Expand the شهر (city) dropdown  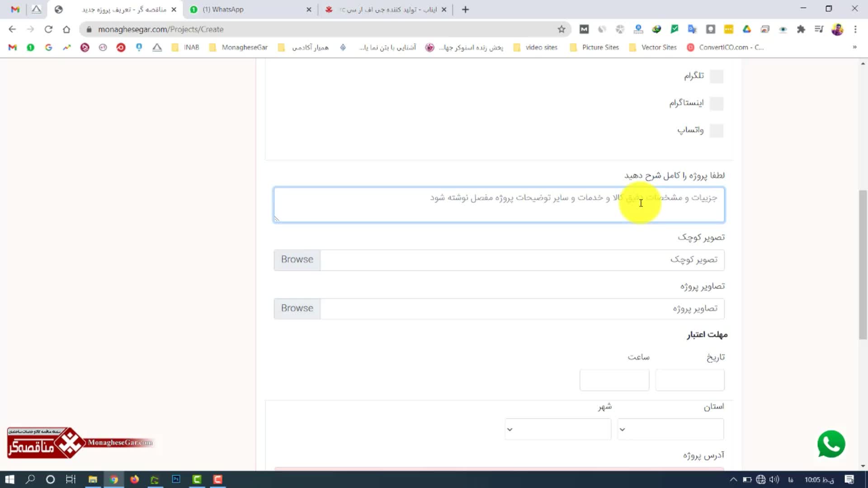[x=557, y=429]
